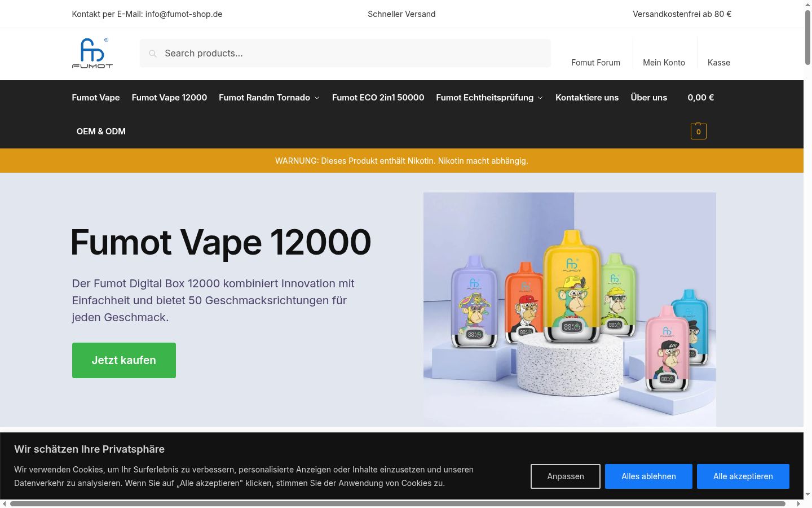Click the search magnifier icon

click(x=152, y=54)
